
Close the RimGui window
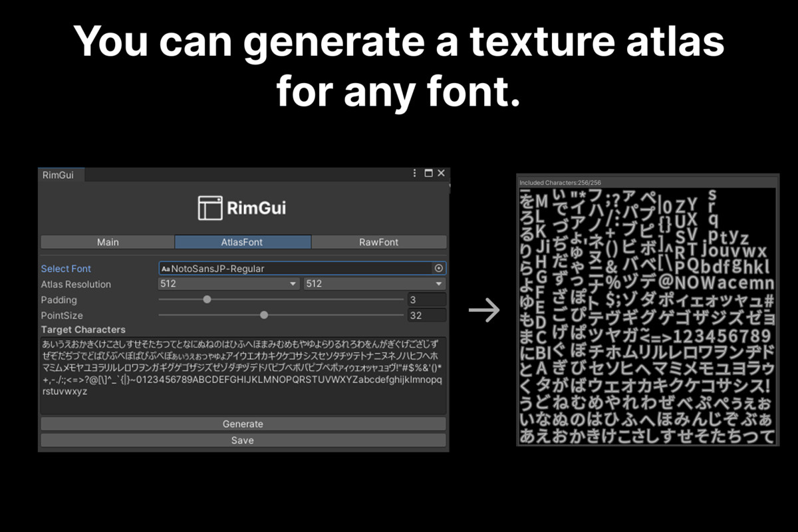click(x=441, y=174)
